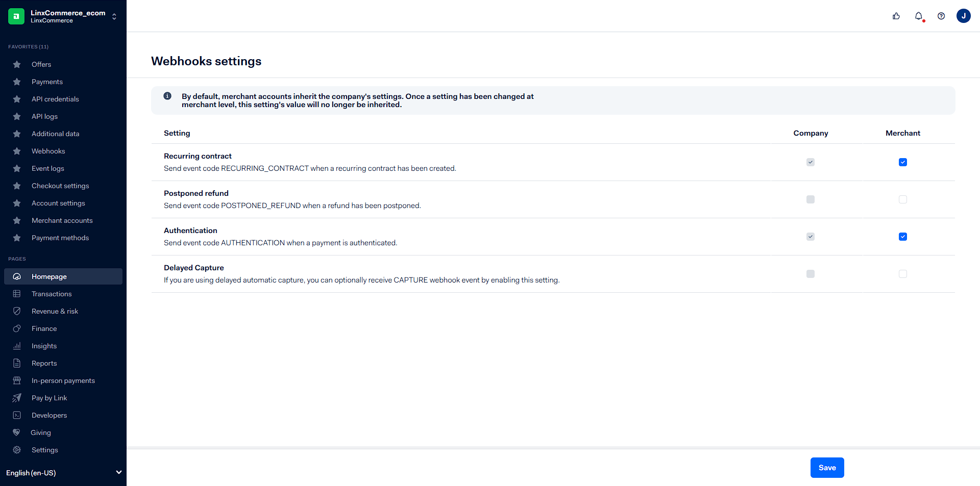Enable Merchant Delayed Capture checkbox

pyautogui.click(x=903, y=274)
